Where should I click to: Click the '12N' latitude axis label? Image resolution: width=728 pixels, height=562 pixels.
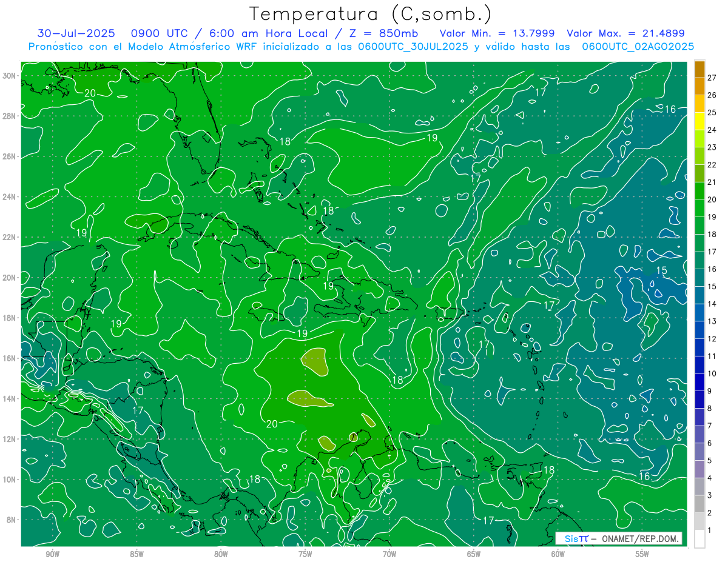[9, 439]
